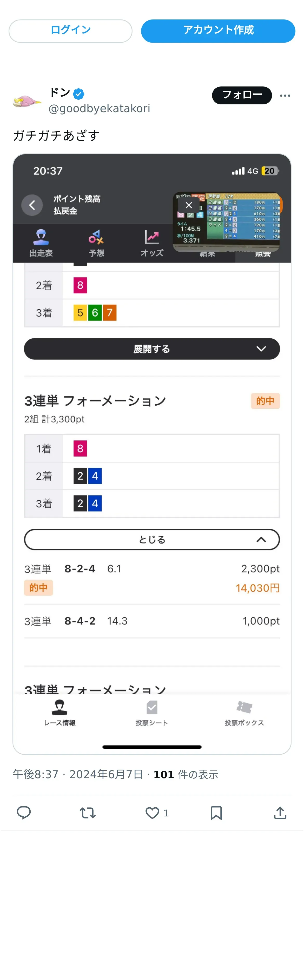Select the オッズ tab
This screenshot has height=980, width=304.
point(152,243)
